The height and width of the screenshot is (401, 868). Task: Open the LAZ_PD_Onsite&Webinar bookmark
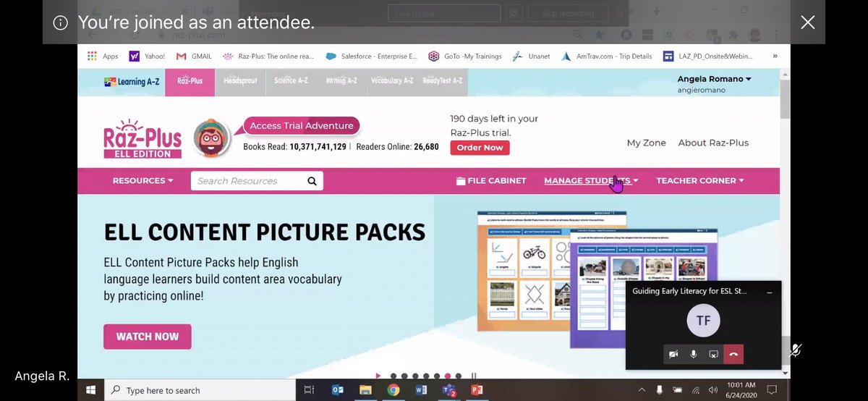pos(707,56)
